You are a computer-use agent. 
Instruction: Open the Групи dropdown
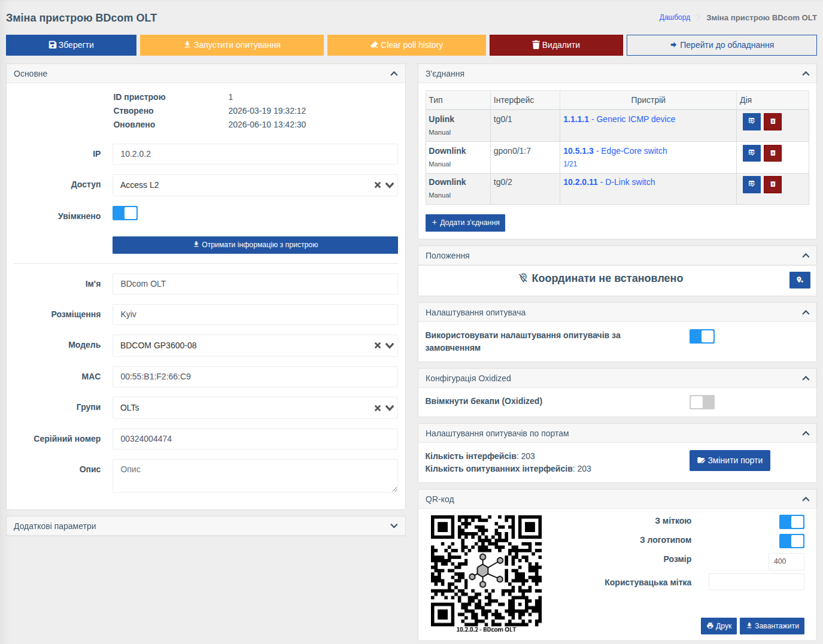390,408
